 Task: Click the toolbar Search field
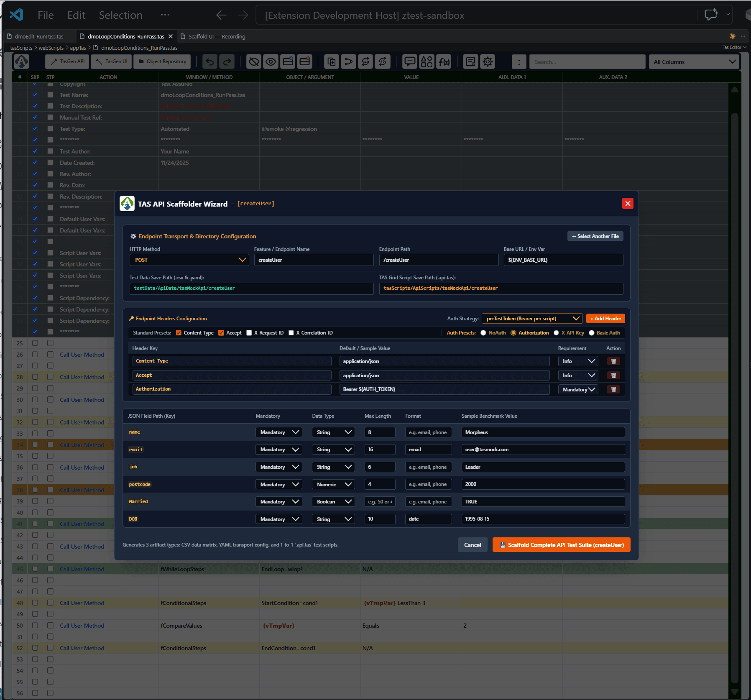587,62
